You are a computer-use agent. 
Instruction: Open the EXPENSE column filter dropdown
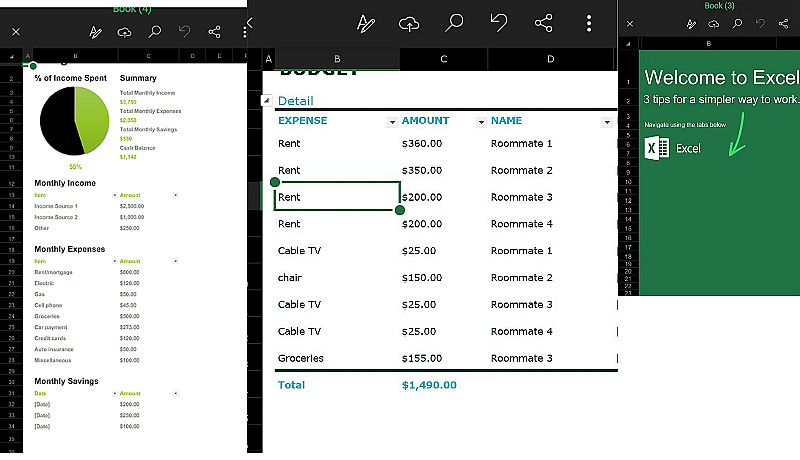pyautogui.click(x=392, y=122)
